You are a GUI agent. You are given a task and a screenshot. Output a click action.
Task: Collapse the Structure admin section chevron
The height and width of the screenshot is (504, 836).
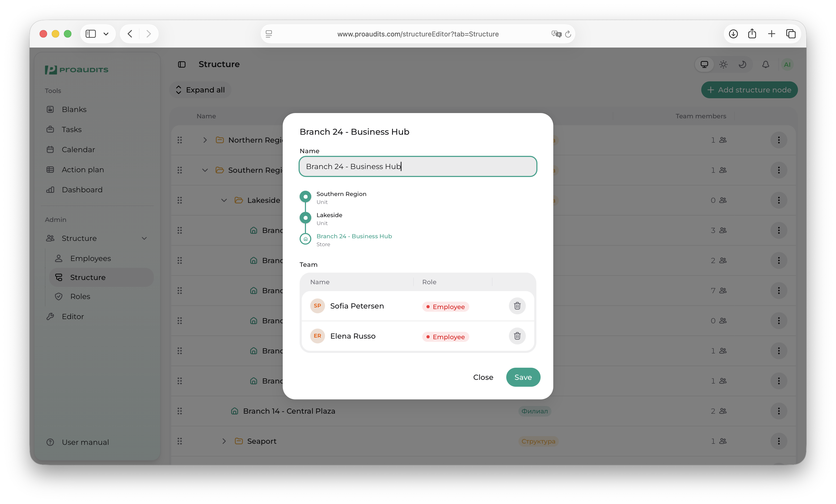click(x=144, y=238)
